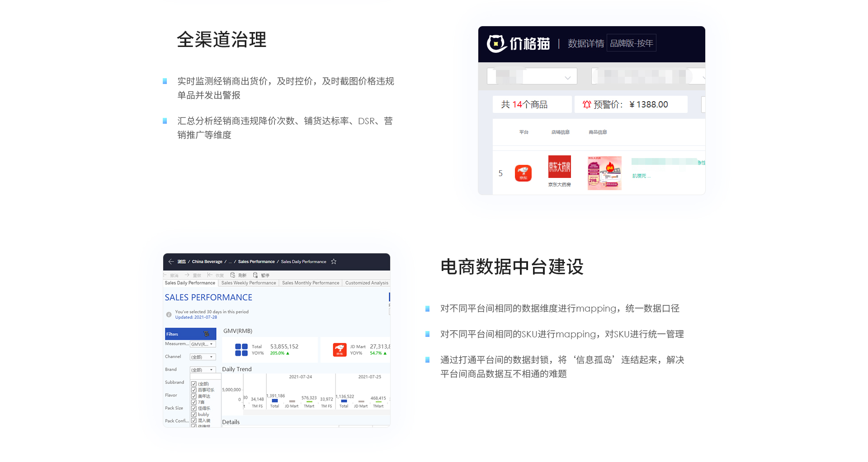This screenshot has height=462, width=868.
Task: Open the pink product thumbnail image
Action: [x=604, y=173]
